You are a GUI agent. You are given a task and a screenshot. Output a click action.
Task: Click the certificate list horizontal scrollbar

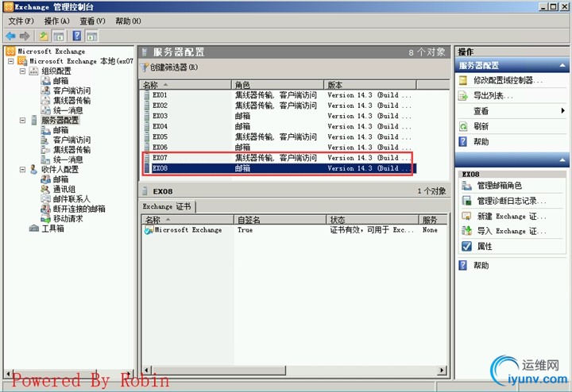click(x=218, y=371)
